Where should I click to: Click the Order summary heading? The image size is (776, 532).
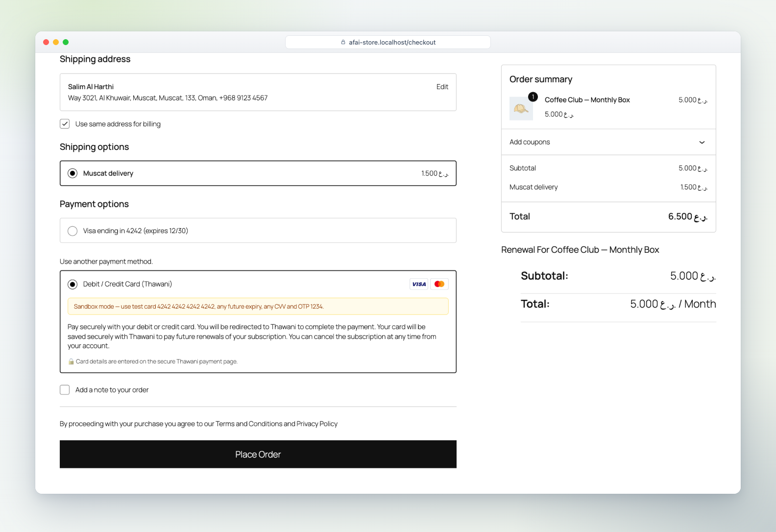(x=541, y=79)
